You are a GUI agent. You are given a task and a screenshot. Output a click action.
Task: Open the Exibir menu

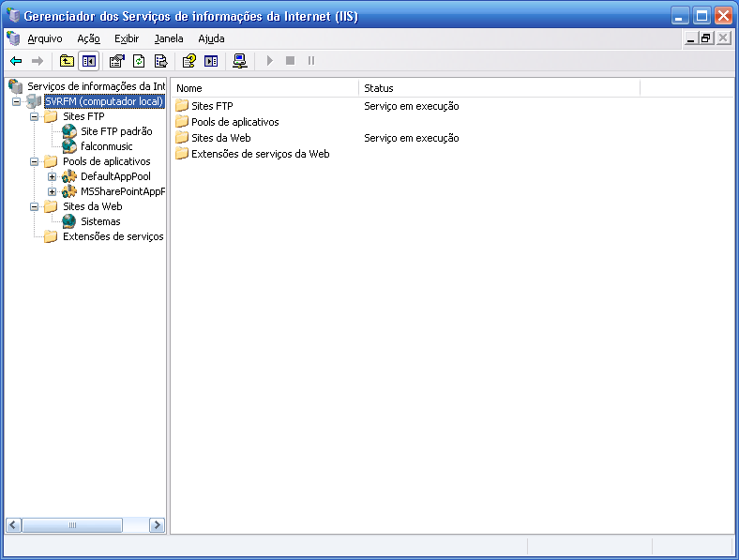click(x=127, y=38)
